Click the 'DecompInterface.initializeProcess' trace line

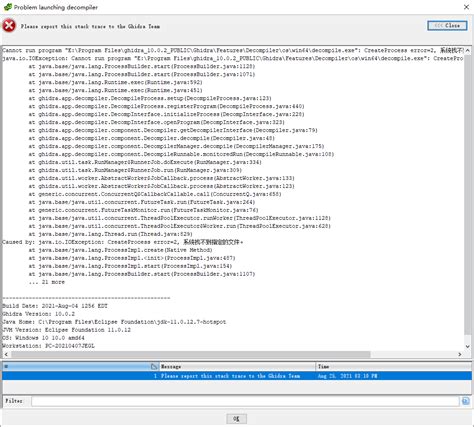tap(166, 114)
